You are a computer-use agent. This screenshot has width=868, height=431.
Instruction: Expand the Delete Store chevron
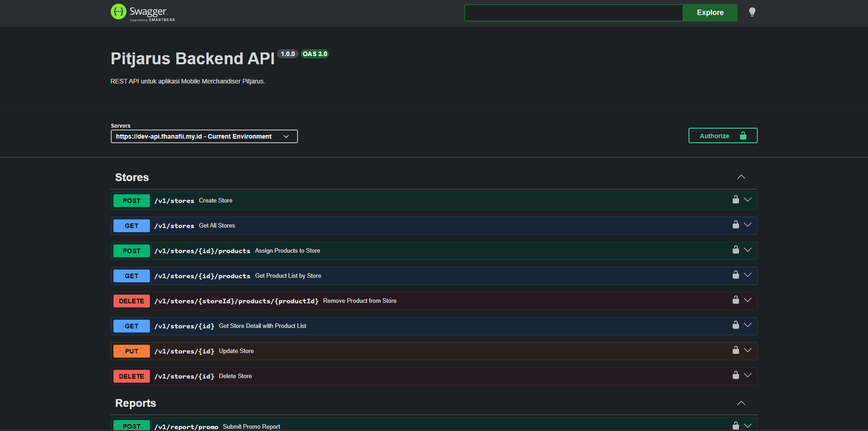point(748,375)
